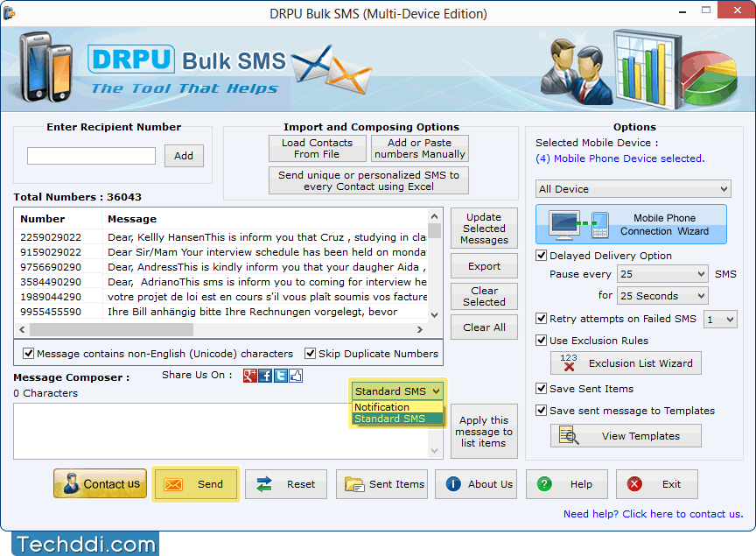Select the row with number 3584490290
The image size is (756, 556).
[x=220, y=282]
